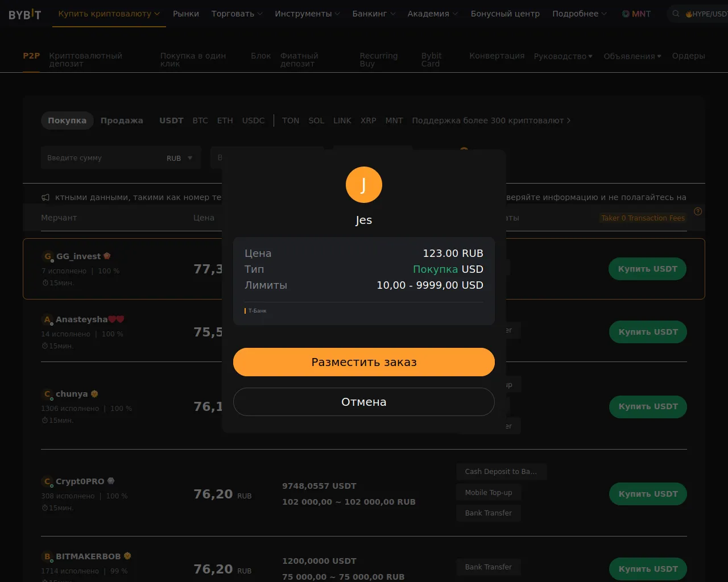Click the Разместить заказ button
This screenshot has height=582, width=728.
pos(363,362)
